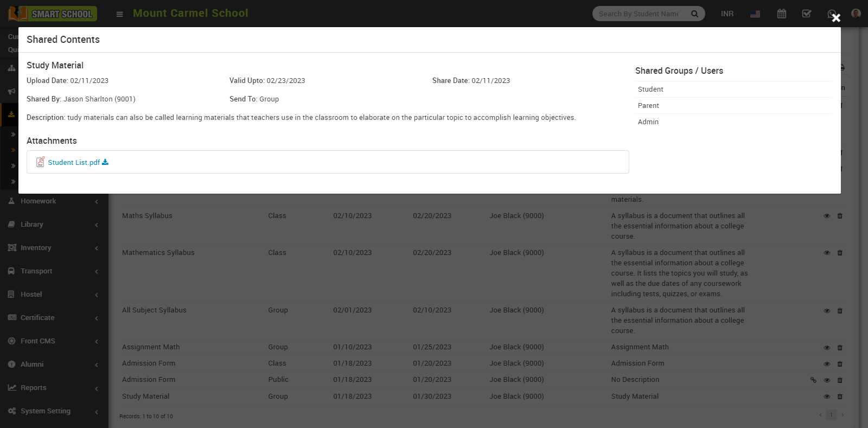The height and width of the screenshot is (428, 868).
Task: Click the hamburger menu icon
Action: (x=120, y=14)
